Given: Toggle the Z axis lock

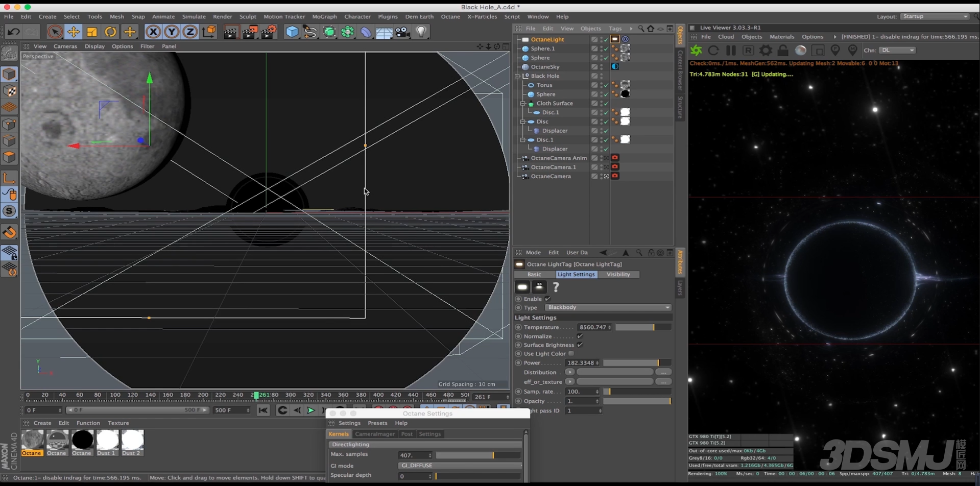Looking at the screenshot, I should [x=190, y=32].
